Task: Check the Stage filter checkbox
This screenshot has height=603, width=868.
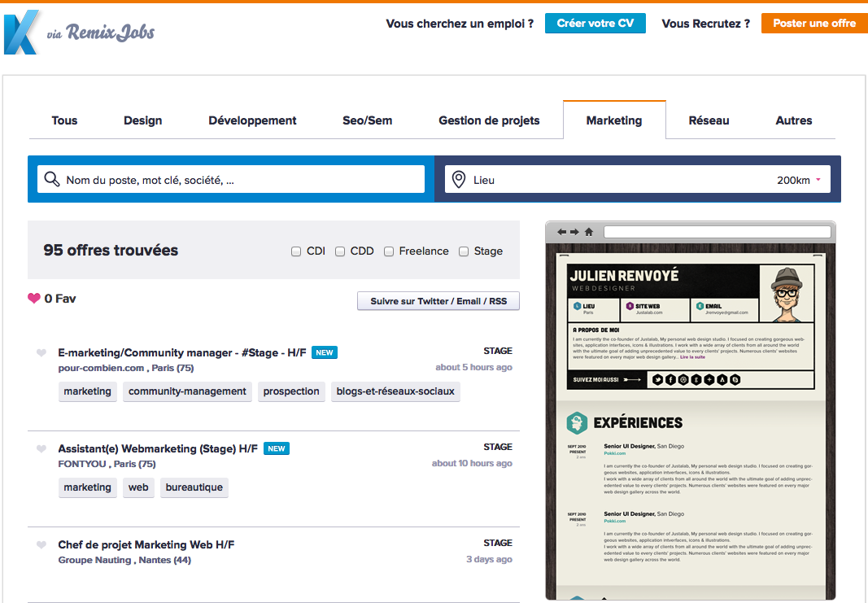Action: coord(464,251)
